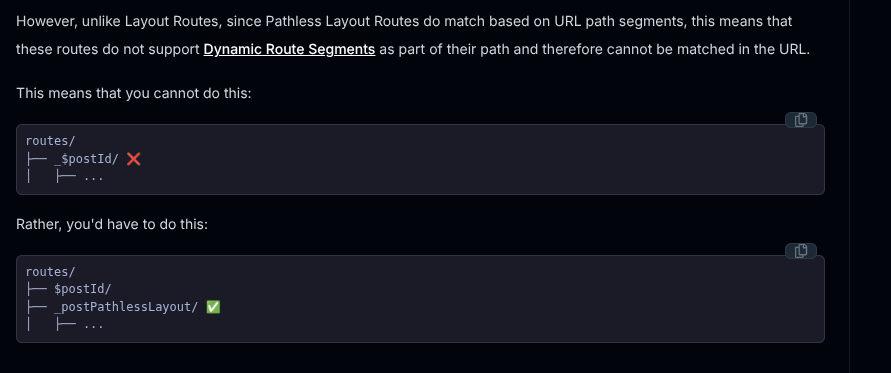
Task: Click the red cross mark emoji
Action: pyautogui.click(x=134, y=159)
